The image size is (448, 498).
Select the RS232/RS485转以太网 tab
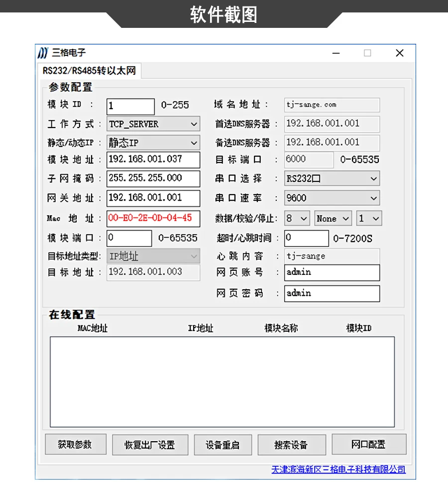point(89,70)
